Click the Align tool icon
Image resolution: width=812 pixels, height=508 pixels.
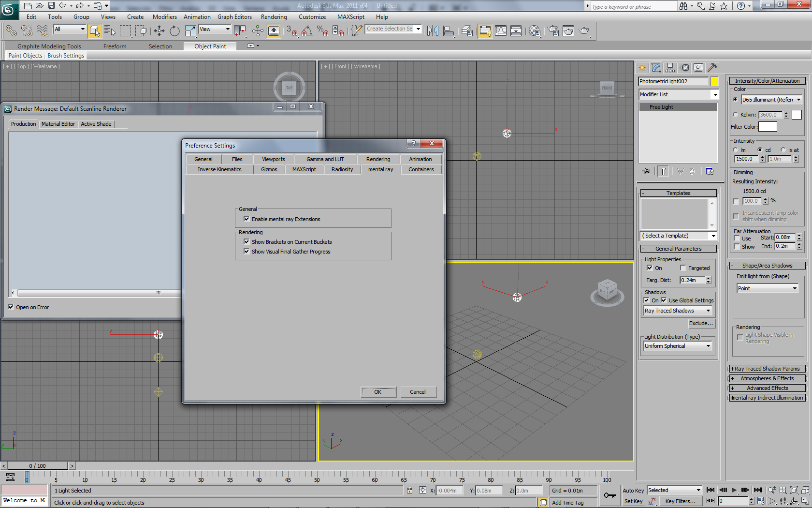coord(449,31)
